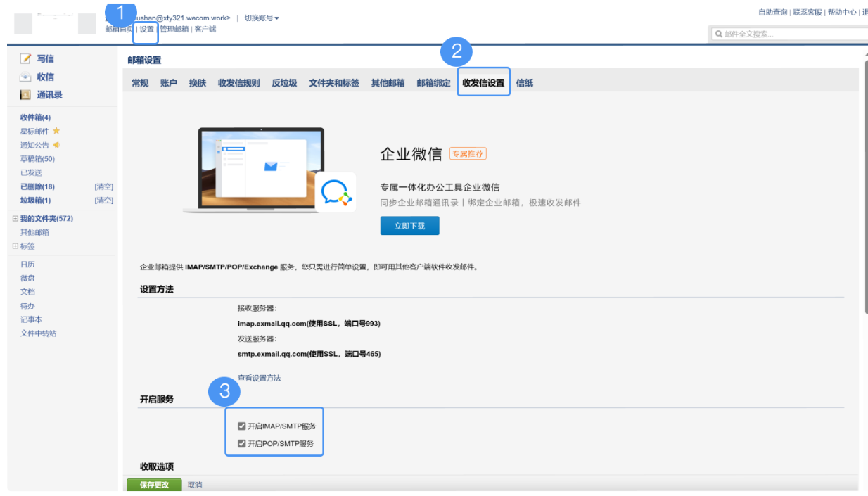Expand the 标签 section in the sidebar
868x496 pixels.
pyautogui.click(x=14, y=246)
